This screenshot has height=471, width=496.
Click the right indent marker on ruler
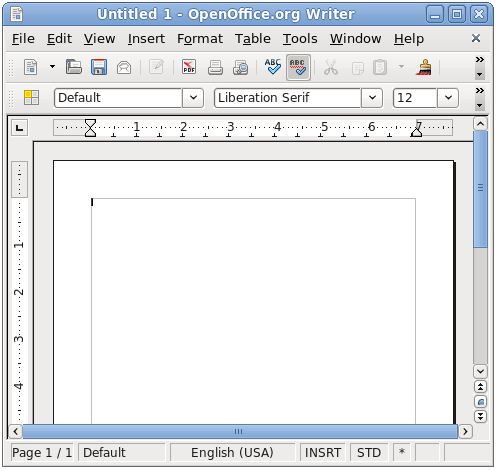416,132
